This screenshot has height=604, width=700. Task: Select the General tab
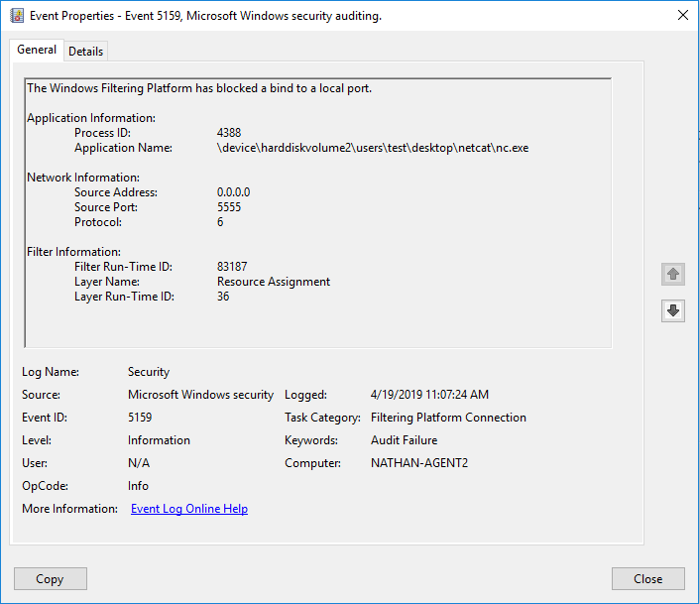(37, 50)
